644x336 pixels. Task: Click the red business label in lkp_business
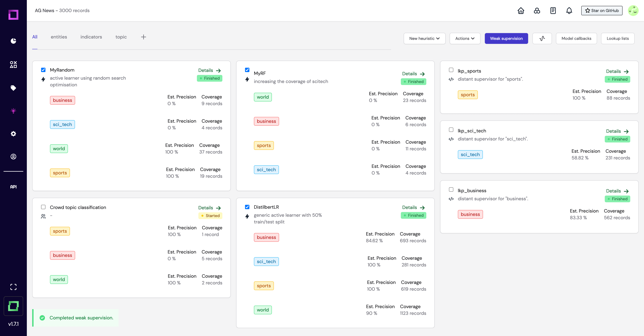470,214
